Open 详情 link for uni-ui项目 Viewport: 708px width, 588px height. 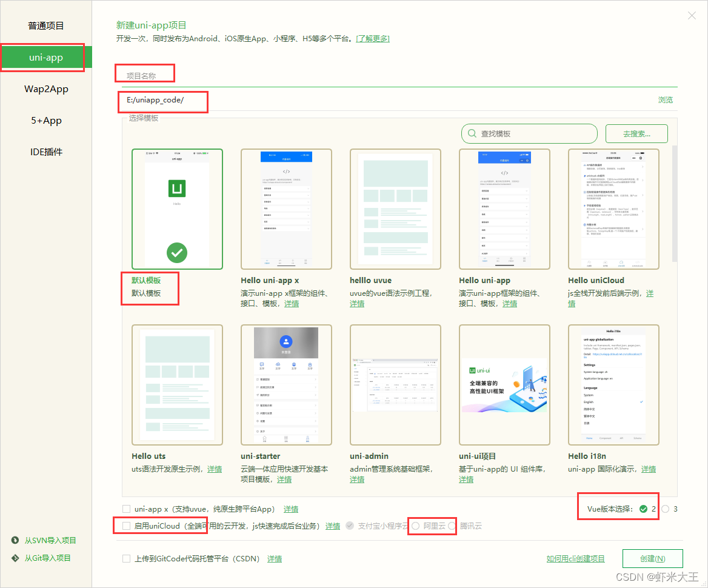[466, 479]
